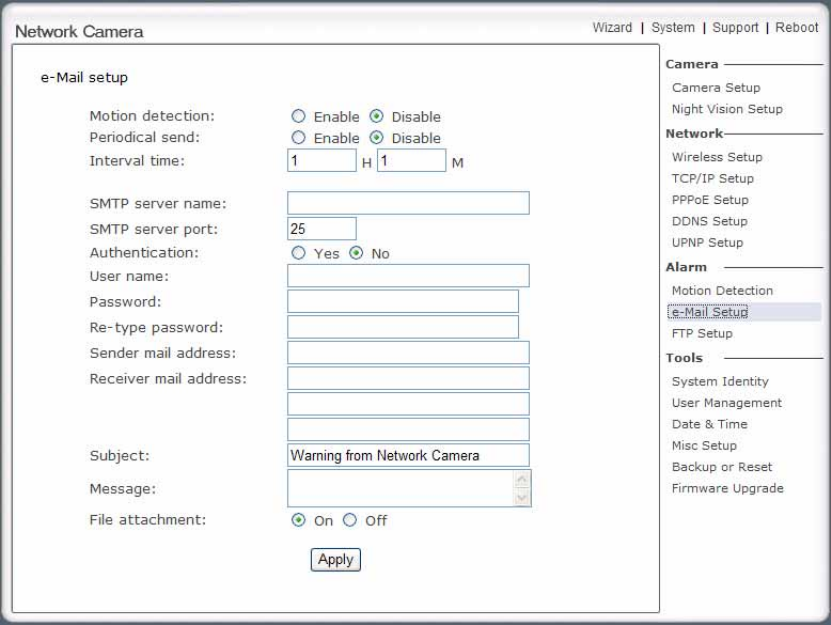
Task: Click the Re-type password field
Action: click(x=403, y=327)
